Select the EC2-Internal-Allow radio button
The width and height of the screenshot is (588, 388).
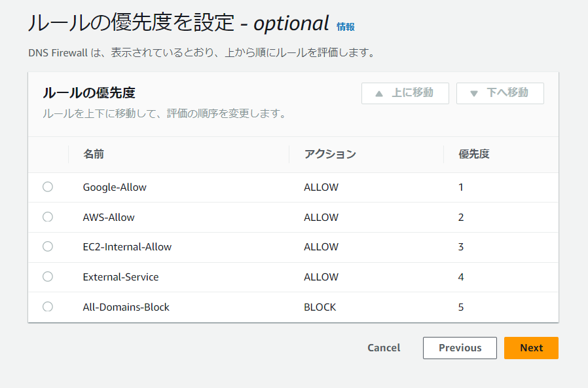click(x=47, y=246)
